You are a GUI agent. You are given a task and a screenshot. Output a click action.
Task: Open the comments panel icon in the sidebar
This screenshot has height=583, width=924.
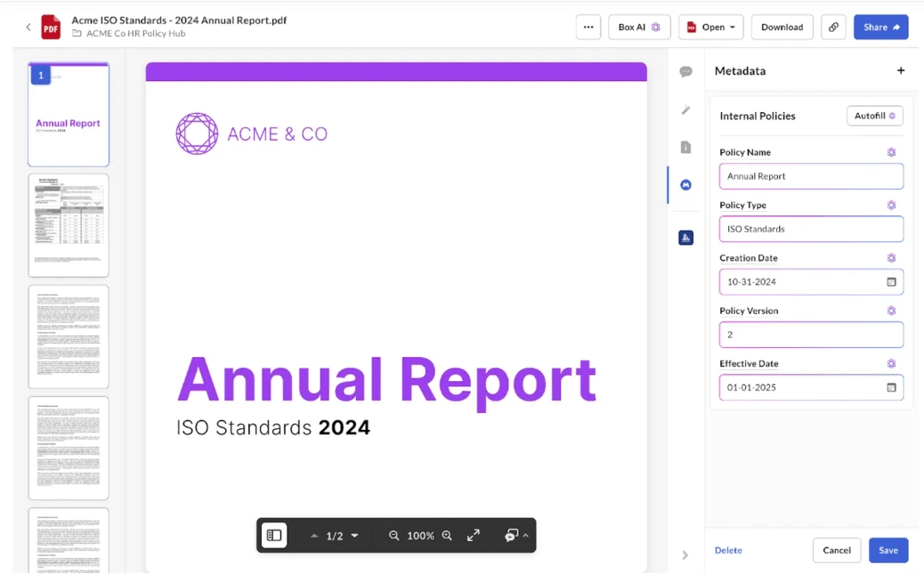pyautogui.click(x=685, y=72)
